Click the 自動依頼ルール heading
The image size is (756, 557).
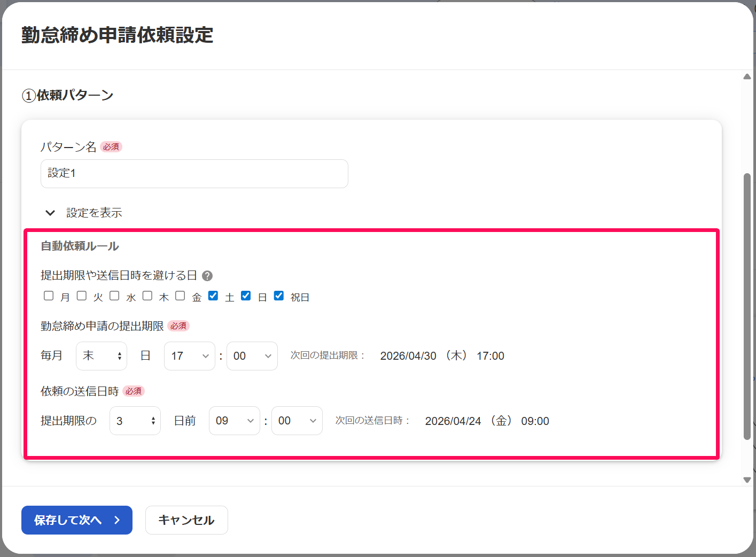80,246
